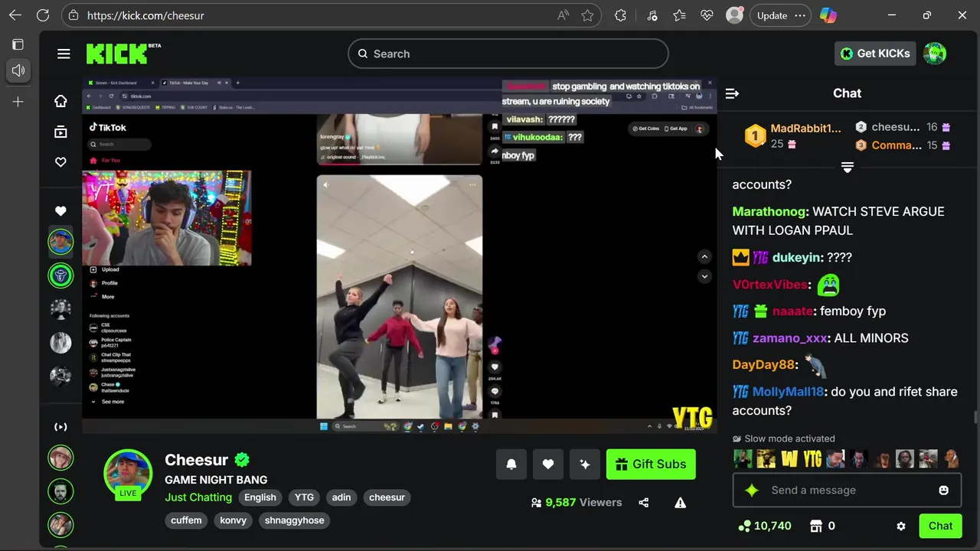Image resolution: width=980 pixels, height=551 pixels.
Task: Open Following heart icon in sidebar
Action: coord(60,162)
